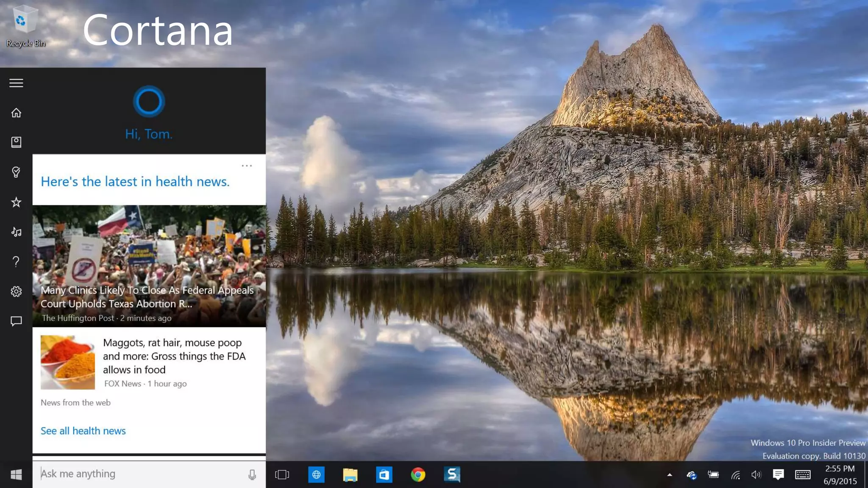Click the battery power tray icon
The image size is (868, 488).
pyautogui.click(x=713, y=474)
